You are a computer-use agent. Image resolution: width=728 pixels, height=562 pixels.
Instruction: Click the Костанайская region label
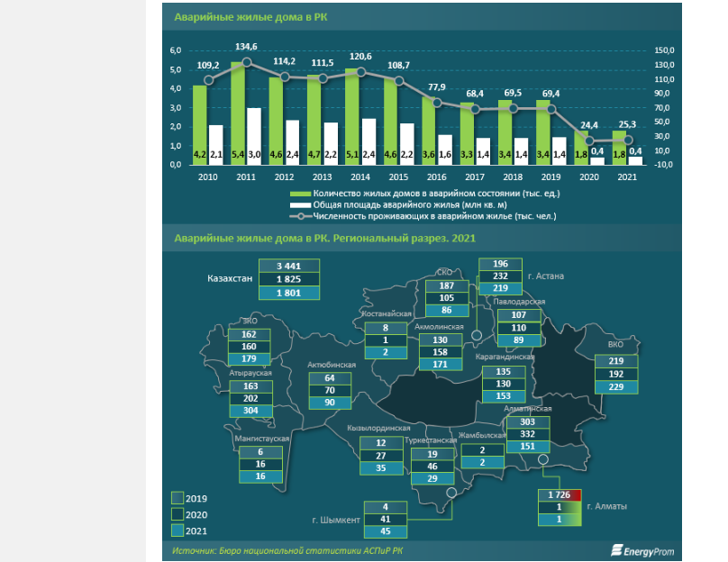click(x=387, y=313)
